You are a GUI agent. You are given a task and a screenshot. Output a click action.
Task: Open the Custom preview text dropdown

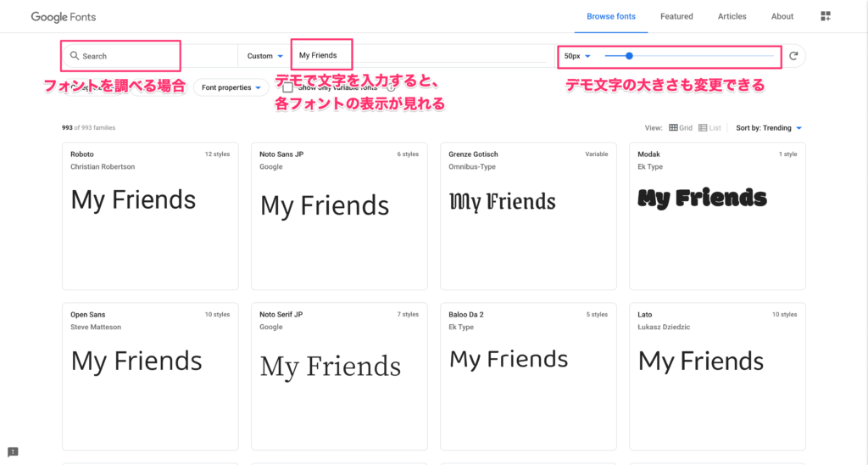(x=264, y=56)
